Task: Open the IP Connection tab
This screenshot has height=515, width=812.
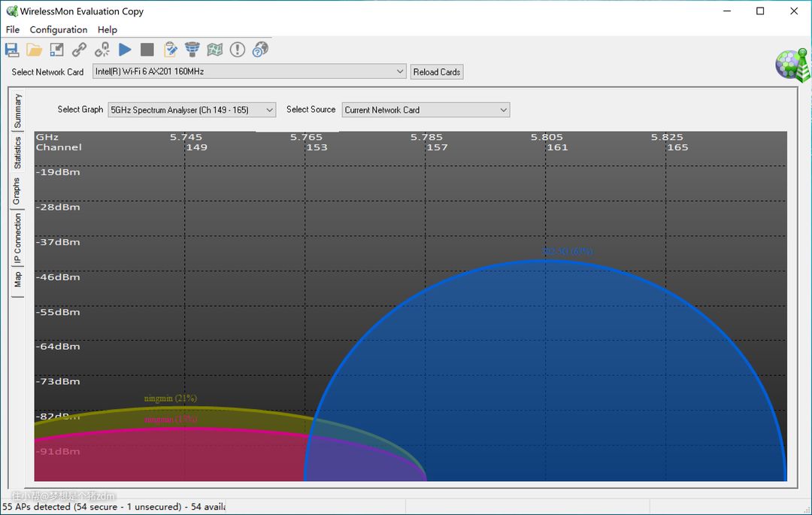Action: click(x=17, y=238)
